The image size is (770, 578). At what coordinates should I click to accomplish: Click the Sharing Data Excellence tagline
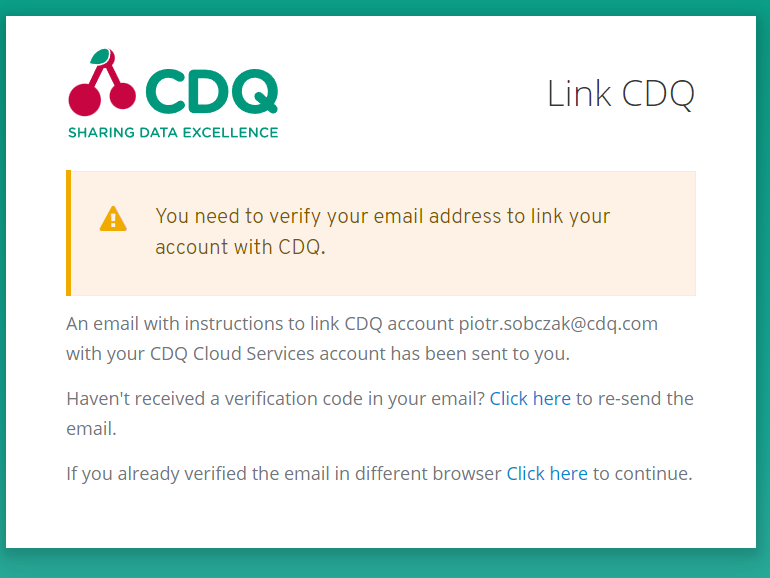coord(173,133)
